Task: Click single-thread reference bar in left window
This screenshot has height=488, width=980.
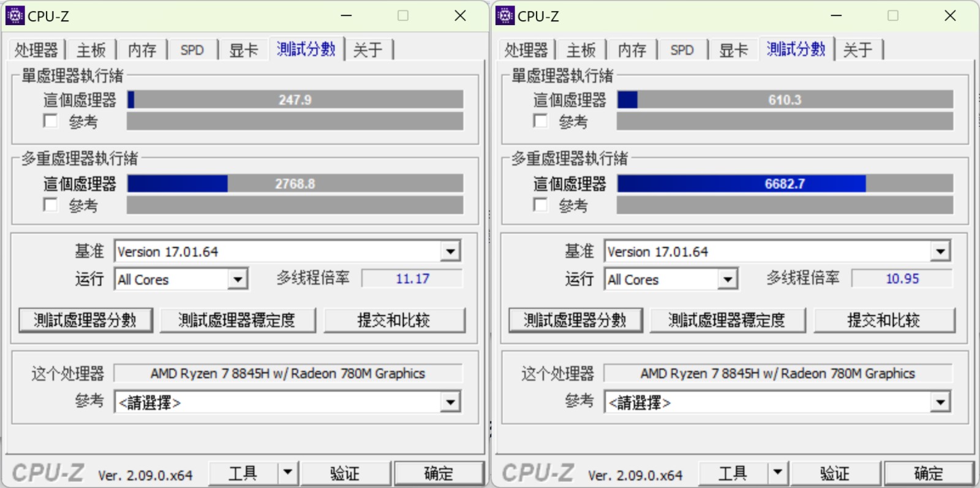Action: [295, 121]
